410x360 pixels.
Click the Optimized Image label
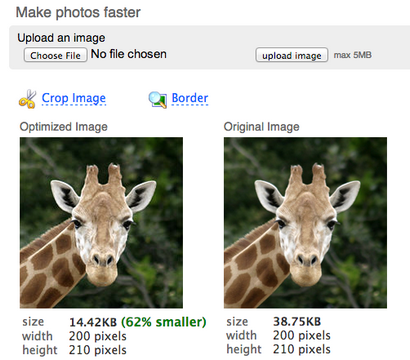(64, 127)
